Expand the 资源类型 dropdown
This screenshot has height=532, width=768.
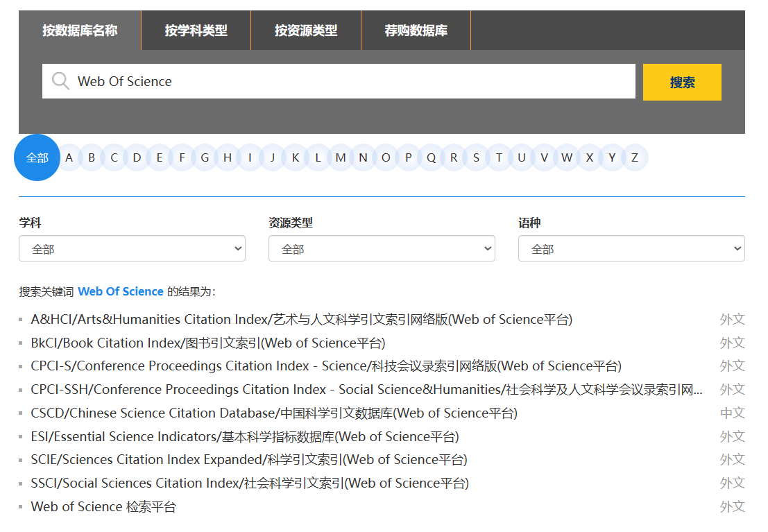pyautogui.click(x=382, y=248)
